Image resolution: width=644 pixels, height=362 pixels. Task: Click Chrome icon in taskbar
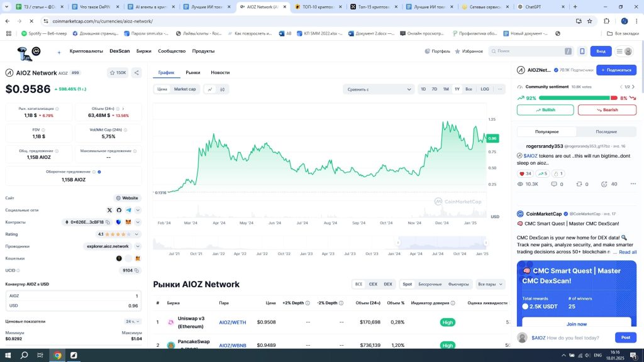coord(57,356)
